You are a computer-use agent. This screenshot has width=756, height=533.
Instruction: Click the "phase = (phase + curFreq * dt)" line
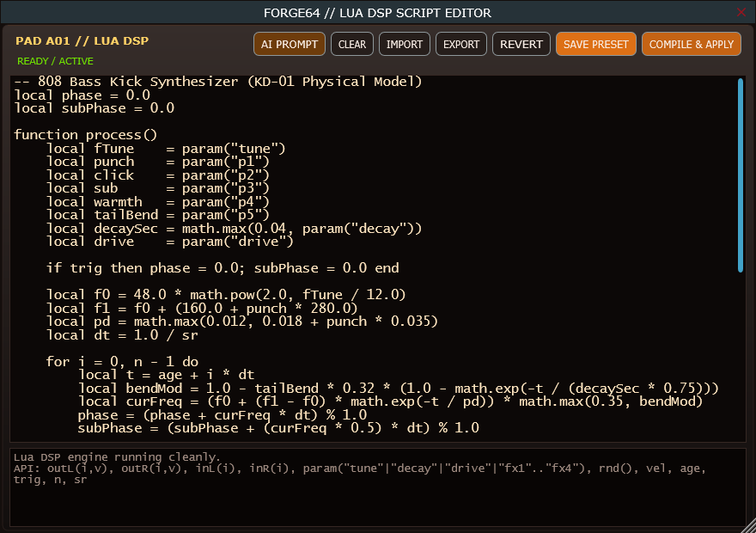[223, 415]
